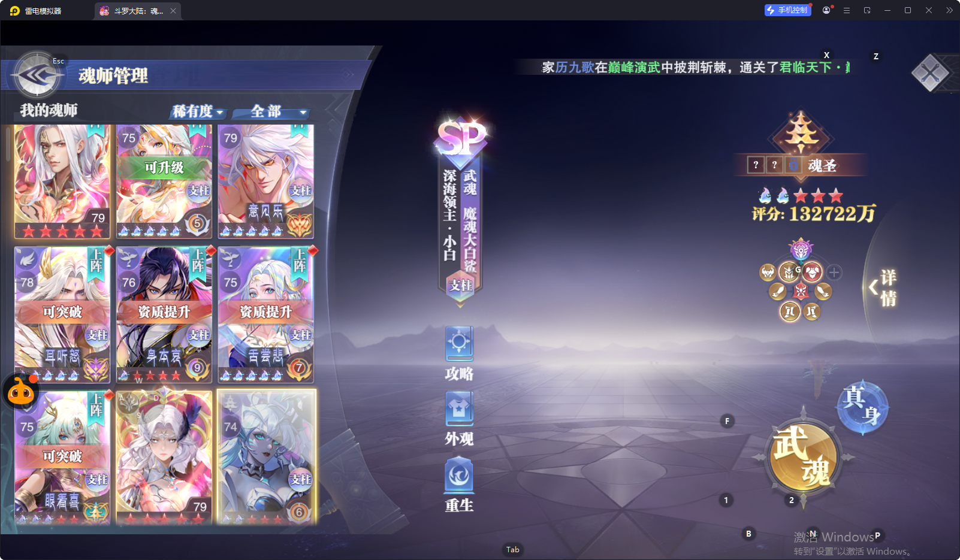This screenshot has height=560, width=960.
Task: Select the level 79 five-red-star top-left card
Action: tap(62, 181)
